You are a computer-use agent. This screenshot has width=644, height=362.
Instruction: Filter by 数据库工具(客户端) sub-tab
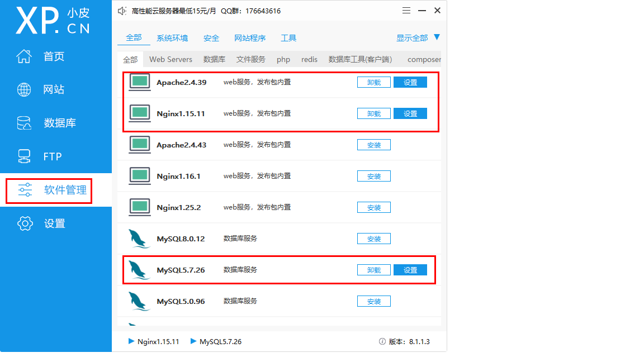[360, 60]
